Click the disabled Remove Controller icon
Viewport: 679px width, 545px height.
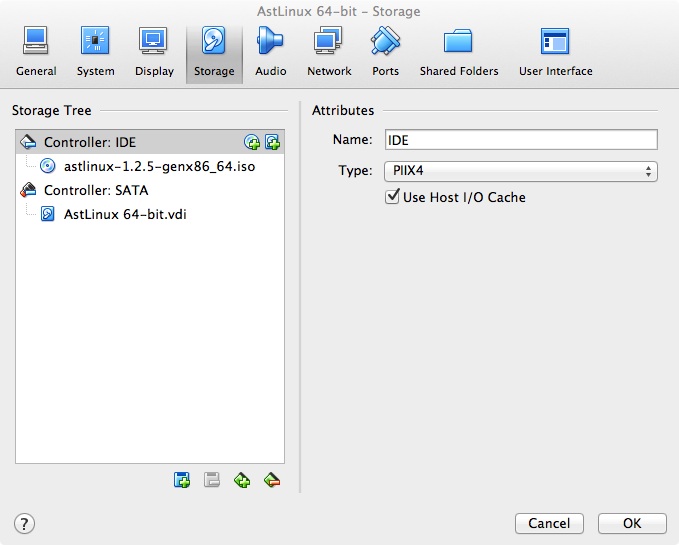point(212,480)
